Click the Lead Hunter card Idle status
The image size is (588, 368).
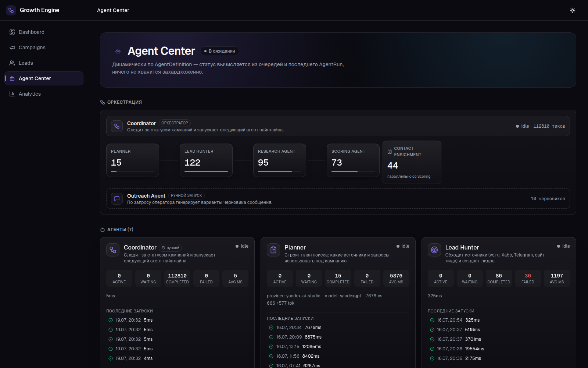(563, 246)
